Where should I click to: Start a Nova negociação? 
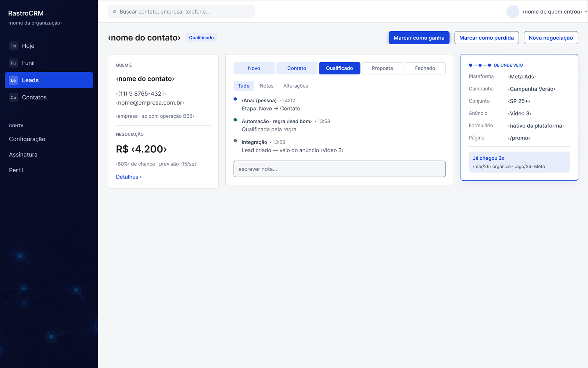tap(551, 38)
